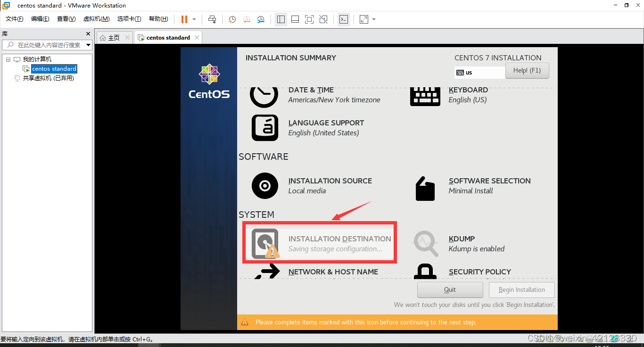Image resolution: width=644 pixels, height=347 pixels.
Task: Click the library search box
Action: [47, 45]
